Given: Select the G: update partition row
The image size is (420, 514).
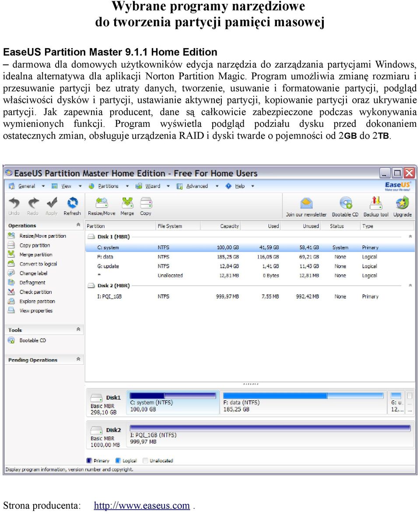Looking at the screenshot, I should [x=250, y=266].
